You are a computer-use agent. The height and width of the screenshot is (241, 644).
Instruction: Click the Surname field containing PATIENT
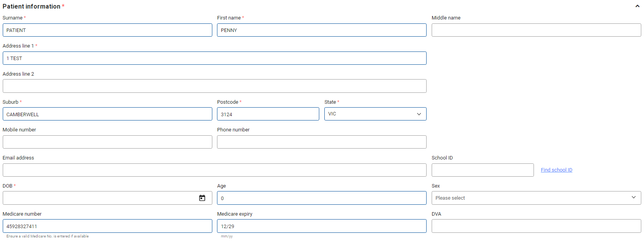[x=107, y=30]
